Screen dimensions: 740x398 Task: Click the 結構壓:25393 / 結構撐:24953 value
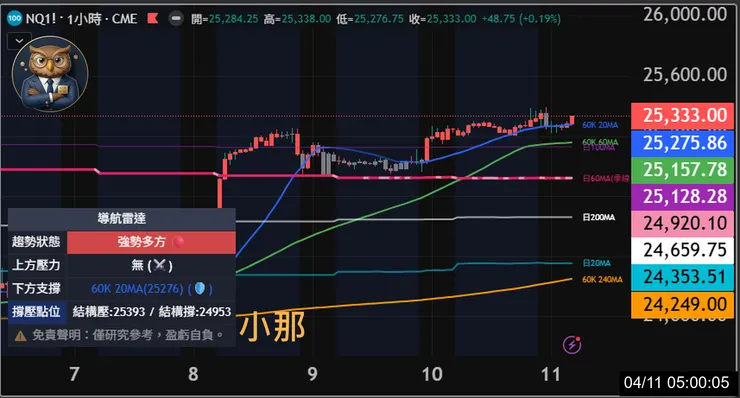152,312
